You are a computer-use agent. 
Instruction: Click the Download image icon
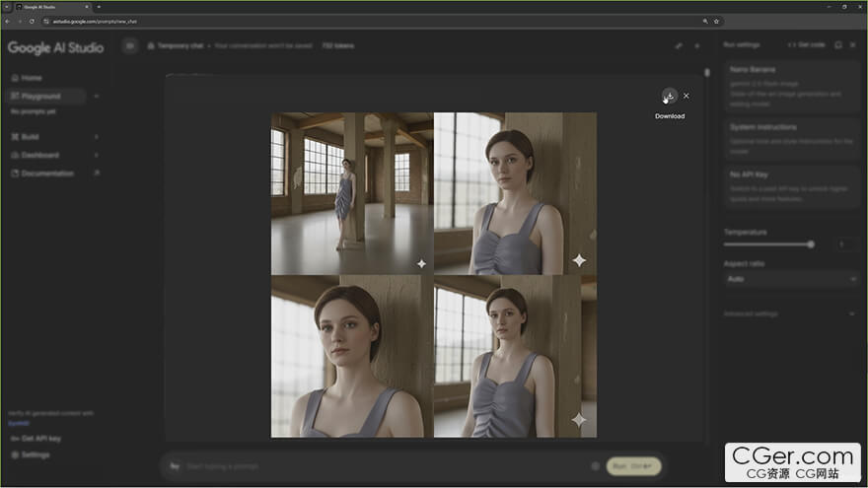tap(670, 96)
